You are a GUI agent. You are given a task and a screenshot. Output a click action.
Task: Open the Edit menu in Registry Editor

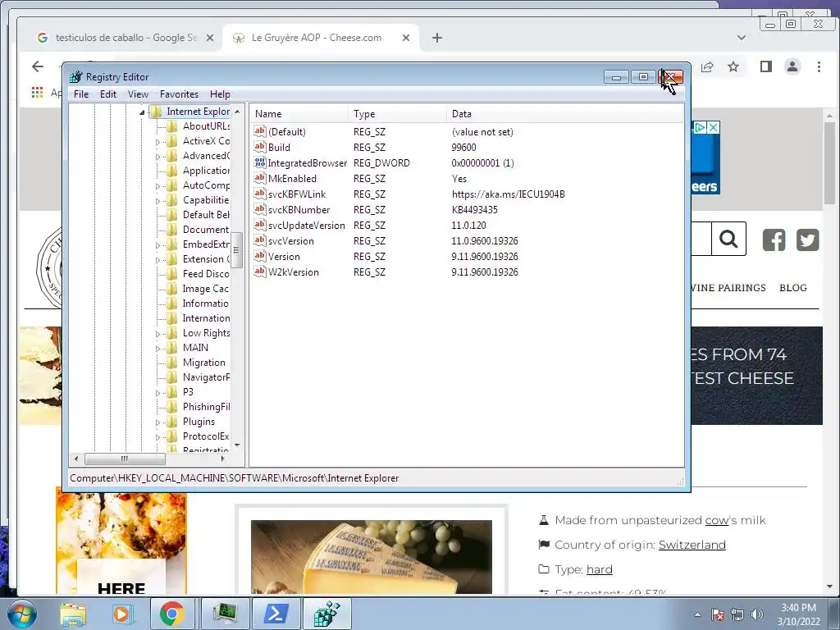pyautogui.click(x=108, y=94)
